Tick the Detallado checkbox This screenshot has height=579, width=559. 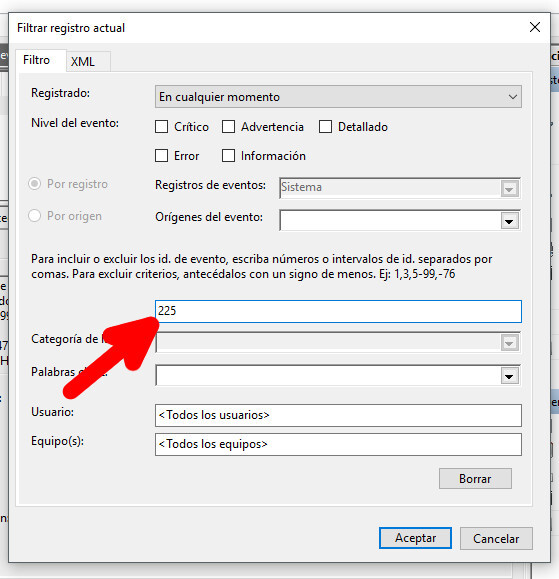(x=325, y=127)
